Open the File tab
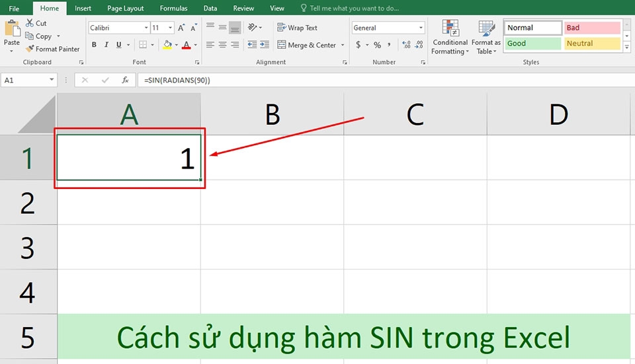This screenshot has width=635, height=364. pyautogui.click(x=14, y=8)
